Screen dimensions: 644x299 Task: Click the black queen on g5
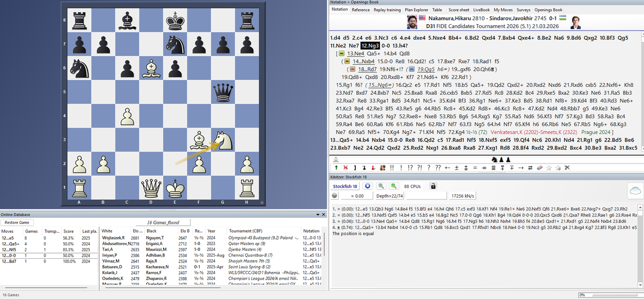point(224,92)
